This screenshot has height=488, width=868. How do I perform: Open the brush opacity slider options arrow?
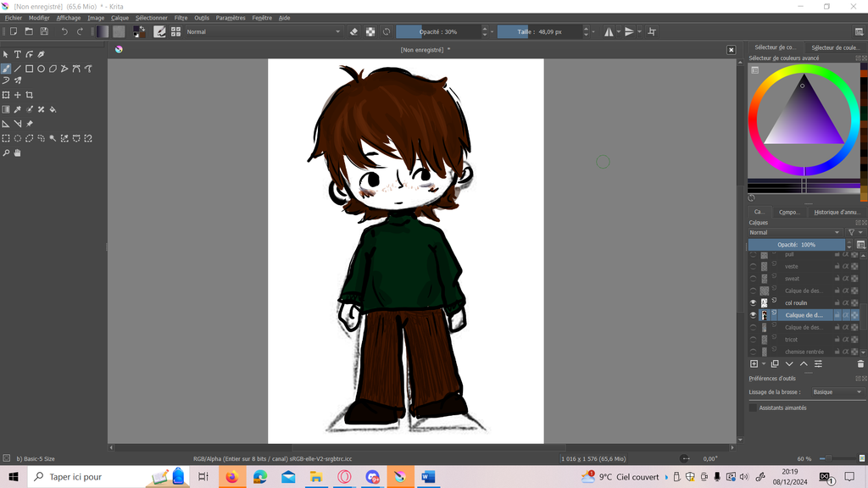(492, 31)
